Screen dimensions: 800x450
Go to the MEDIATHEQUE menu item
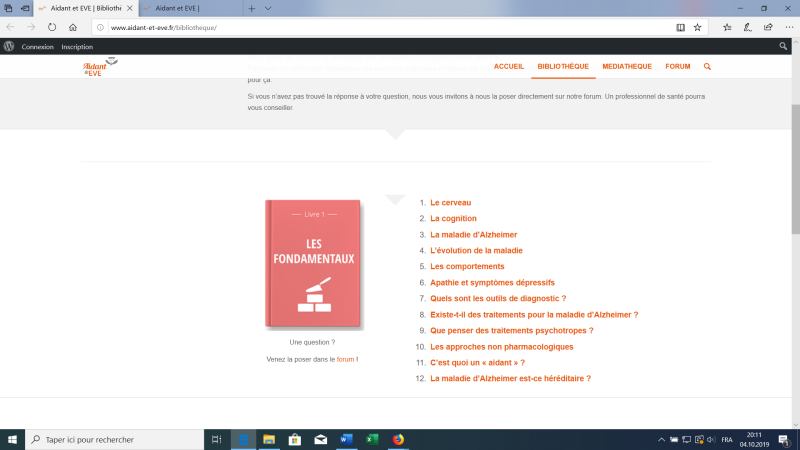[x=627, y=66]
